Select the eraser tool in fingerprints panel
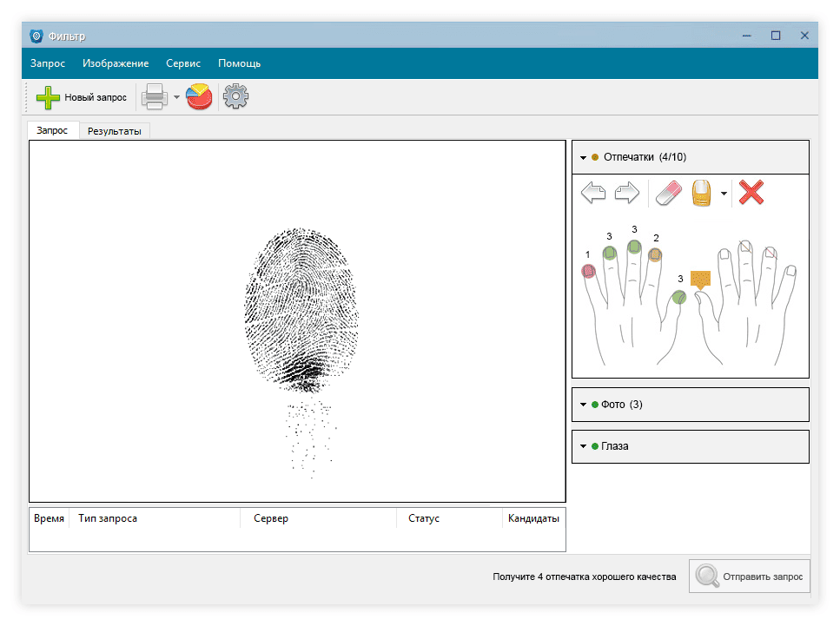This screenshot has width=840, height=626. click(x=669, y=193)
